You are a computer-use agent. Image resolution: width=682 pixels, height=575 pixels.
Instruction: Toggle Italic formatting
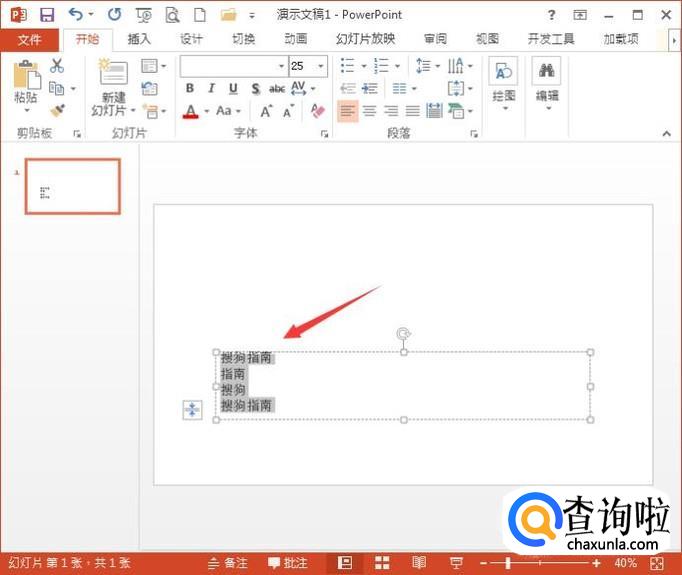pos(211,88)
